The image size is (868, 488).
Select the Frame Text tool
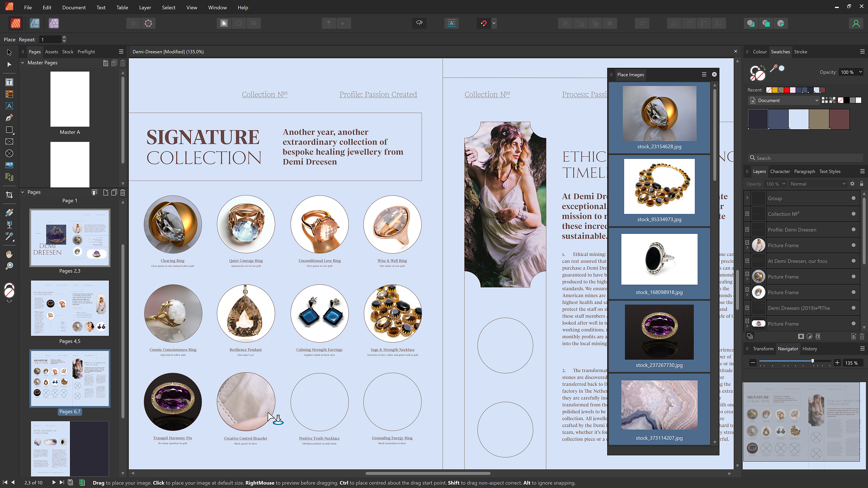click(x=9, y=82)
